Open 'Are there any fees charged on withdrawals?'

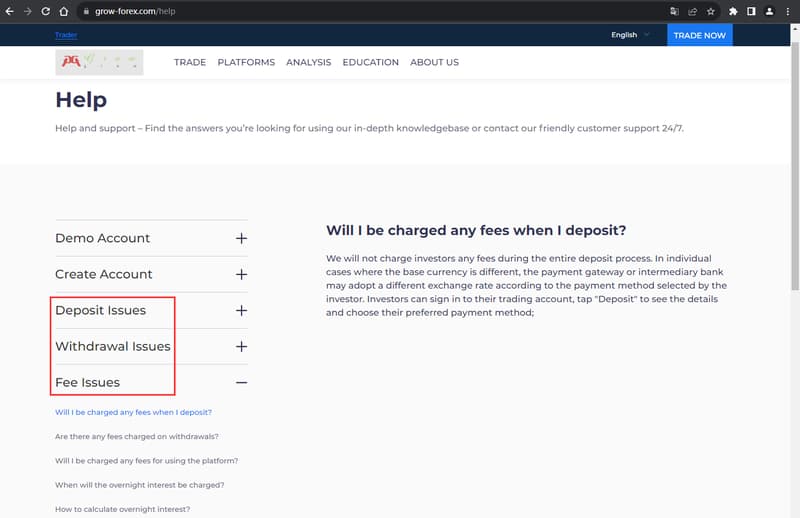point(137,436)
